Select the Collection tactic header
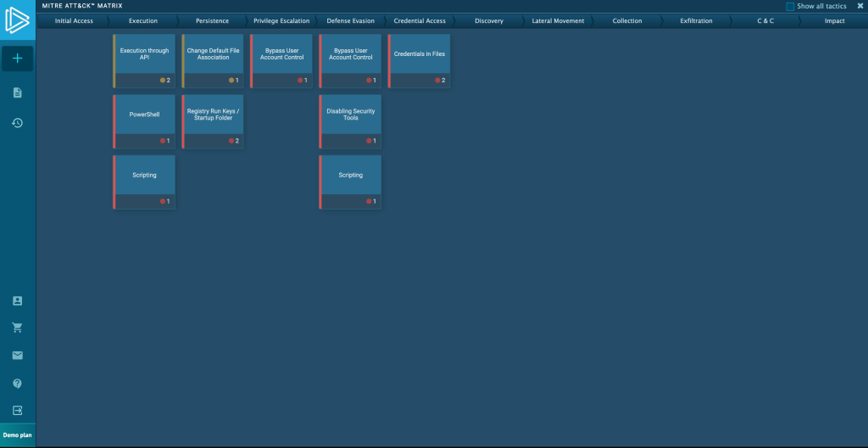 (627, 21)
